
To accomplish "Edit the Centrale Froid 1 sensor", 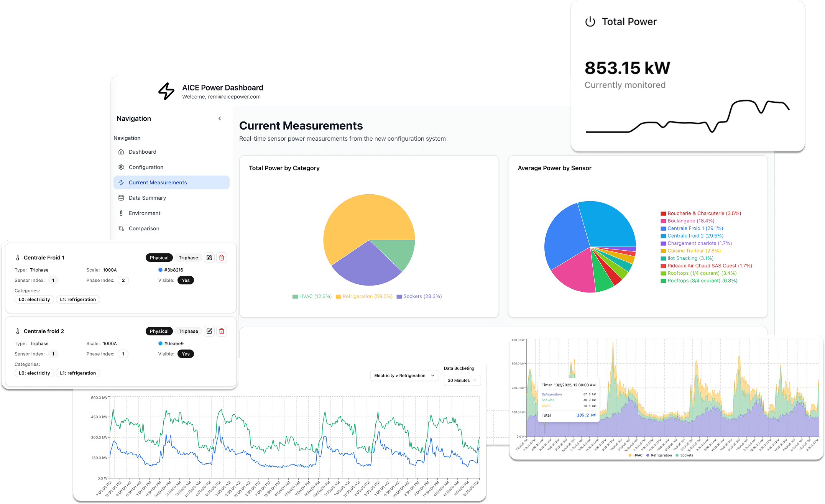I will pyautogui.click(x=209, y=258).
